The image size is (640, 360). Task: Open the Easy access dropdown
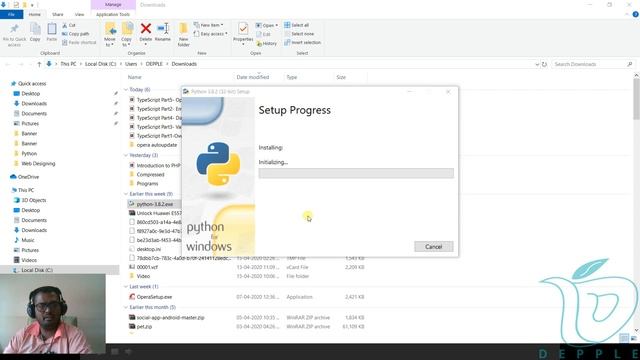[x=211, y=34]
